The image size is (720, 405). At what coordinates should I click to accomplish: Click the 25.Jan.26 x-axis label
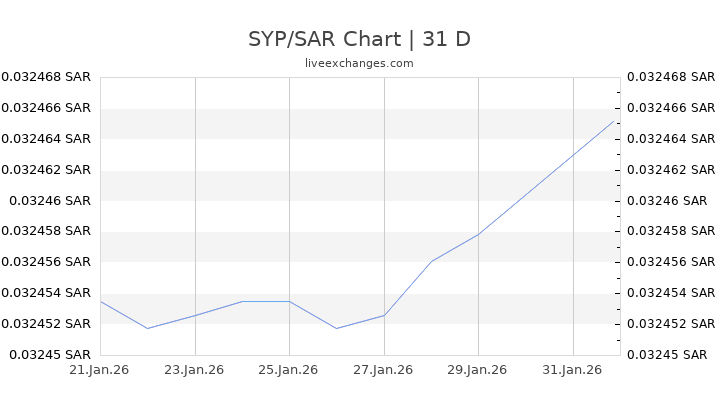coord(289,369)
